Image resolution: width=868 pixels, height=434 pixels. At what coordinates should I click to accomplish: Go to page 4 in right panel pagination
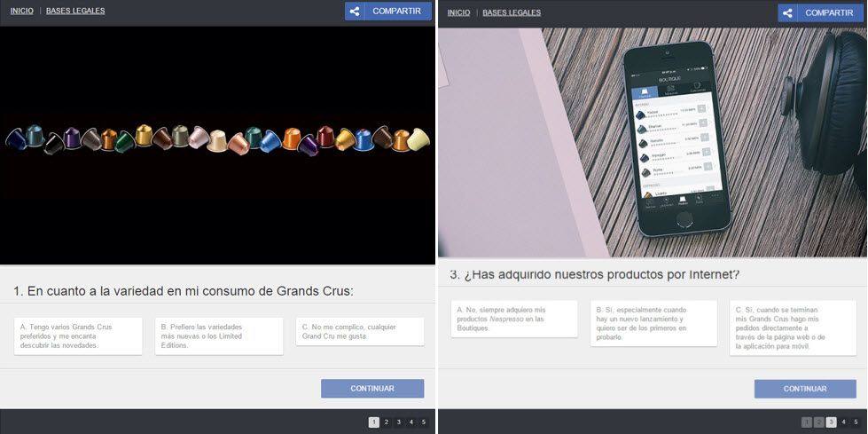point(843,422)
